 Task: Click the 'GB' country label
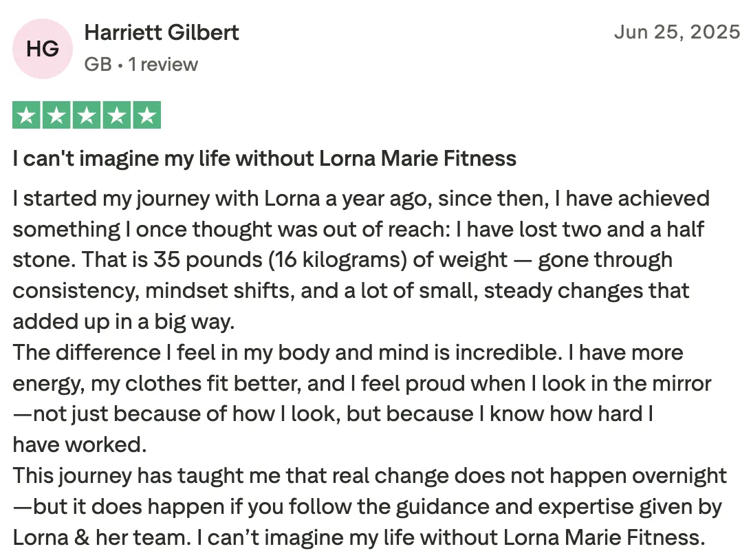(x=98, y=64)
